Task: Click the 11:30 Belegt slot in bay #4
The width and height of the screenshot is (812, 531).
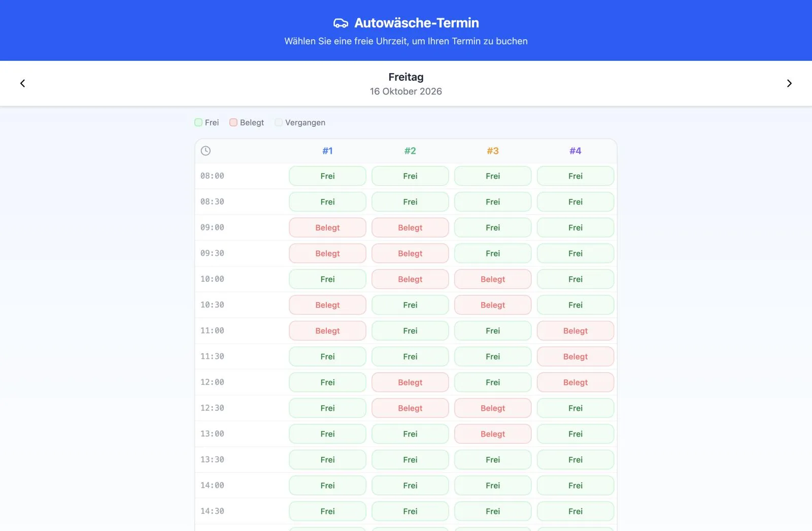Action: click(x=576, y=357)
